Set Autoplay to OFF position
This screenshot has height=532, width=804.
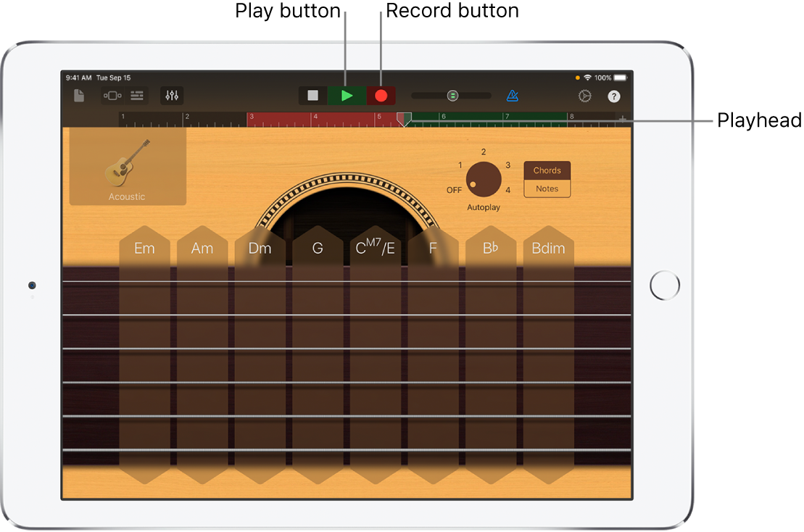(x=454, y=190)
